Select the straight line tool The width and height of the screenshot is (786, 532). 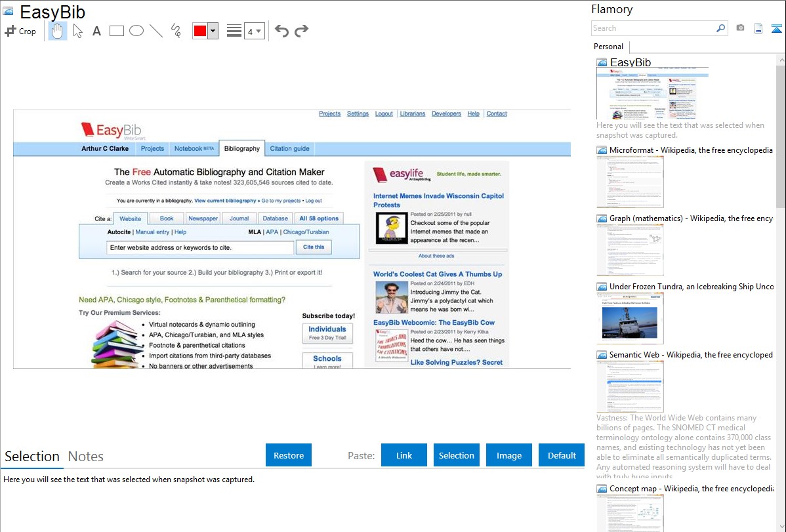[x=156, y=31]
